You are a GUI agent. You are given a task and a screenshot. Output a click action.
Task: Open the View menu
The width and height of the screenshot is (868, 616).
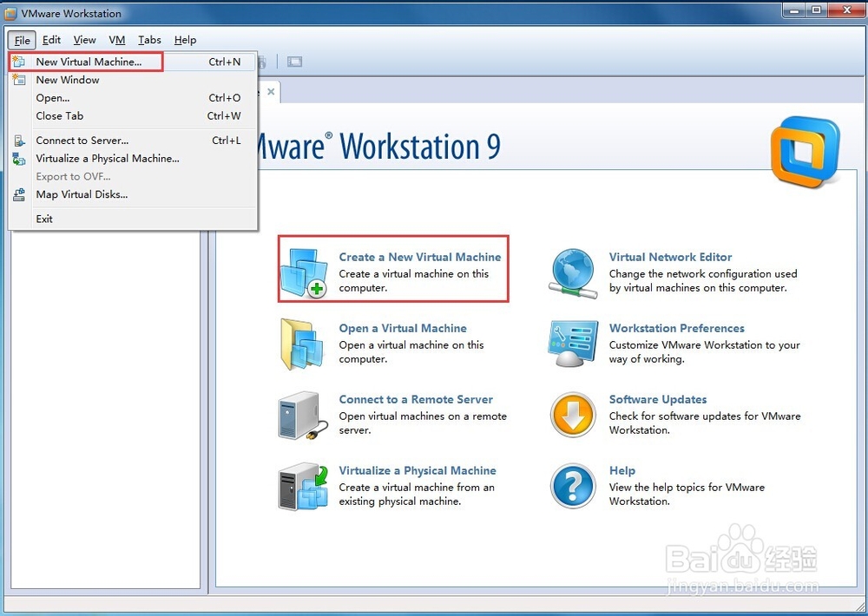[85, 40]
